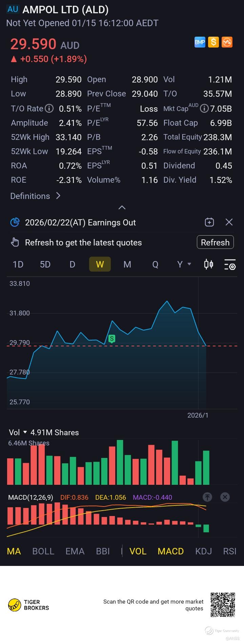
Task: Close the MACD indicator panel
Action: (x=225, y=497)
